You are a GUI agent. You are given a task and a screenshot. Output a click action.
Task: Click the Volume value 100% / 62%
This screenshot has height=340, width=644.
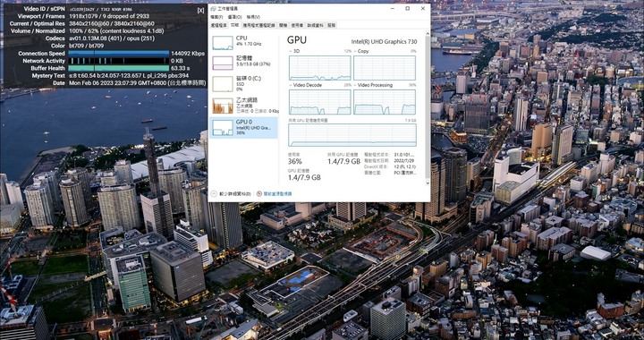[116, 31]
